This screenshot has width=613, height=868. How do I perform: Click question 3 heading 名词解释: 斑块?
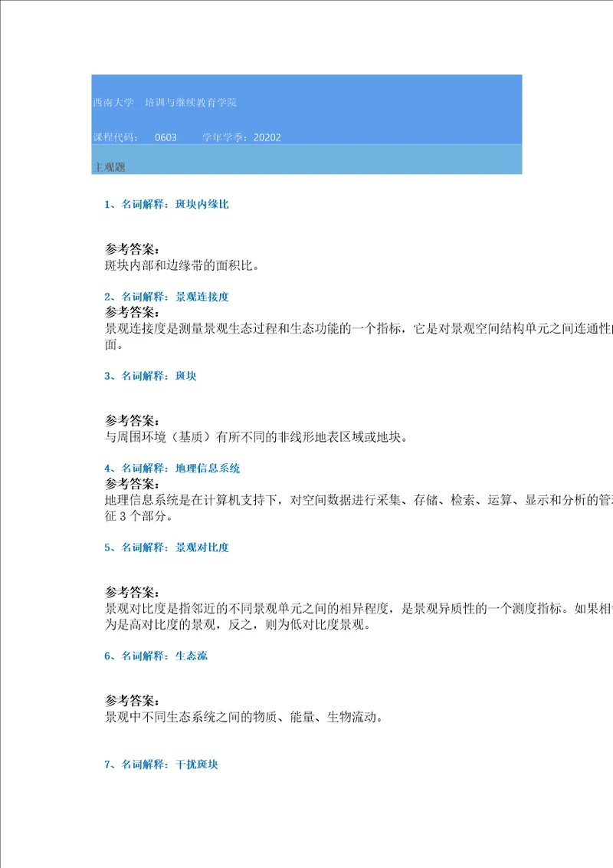150,376
